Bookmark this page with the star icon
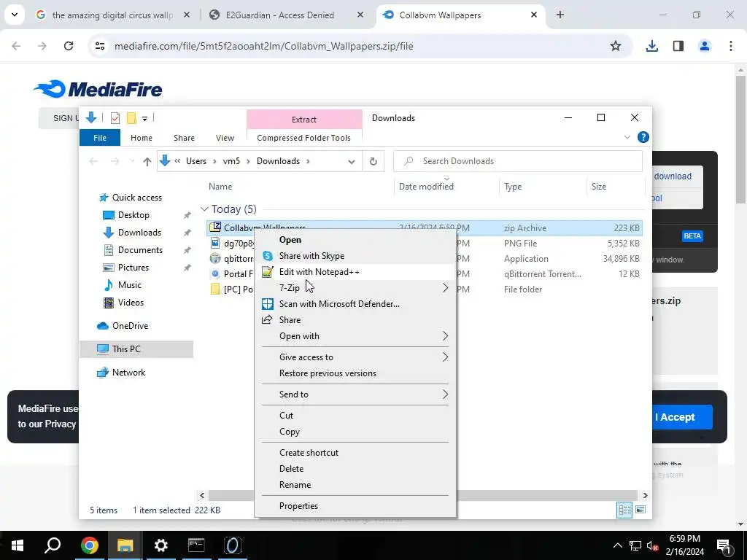This screenshot has height=560, width=747. [616, 46]
